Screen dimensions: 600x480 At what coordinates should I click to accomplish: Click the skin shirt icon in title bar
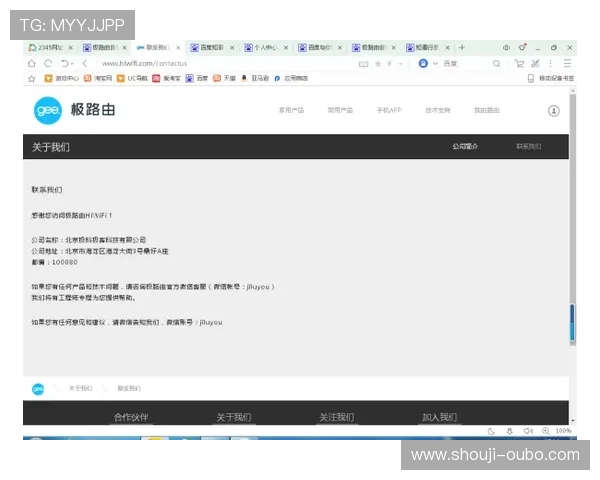point(522,47)
